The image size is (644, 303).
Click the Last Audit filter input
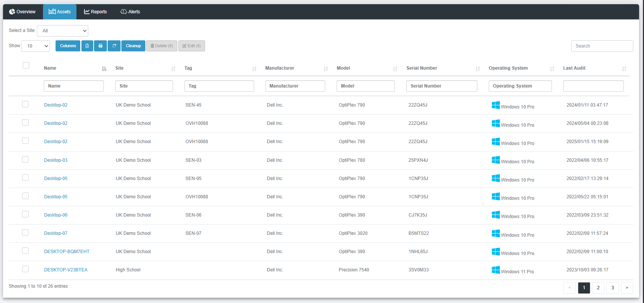point(593,86)
